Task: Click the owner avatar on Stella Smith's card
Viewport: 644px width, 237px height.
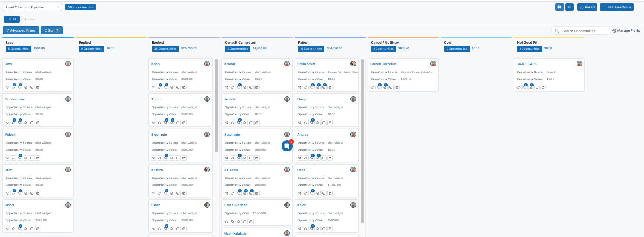Action: point(353,64)
